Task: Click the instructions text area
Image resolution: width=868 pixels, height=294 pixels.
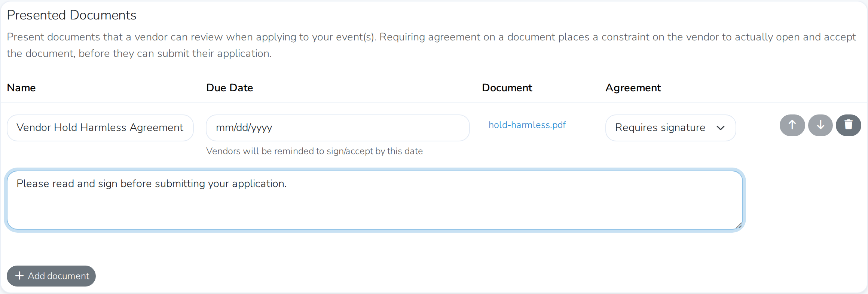Action: (375, 200)
